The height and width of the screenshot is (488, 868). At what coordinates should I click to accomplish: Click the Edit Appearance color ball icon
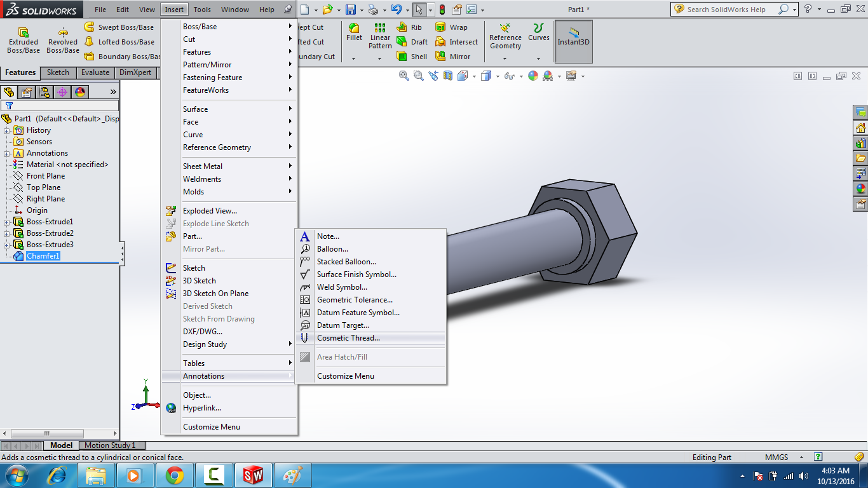(x=532, y=76)
